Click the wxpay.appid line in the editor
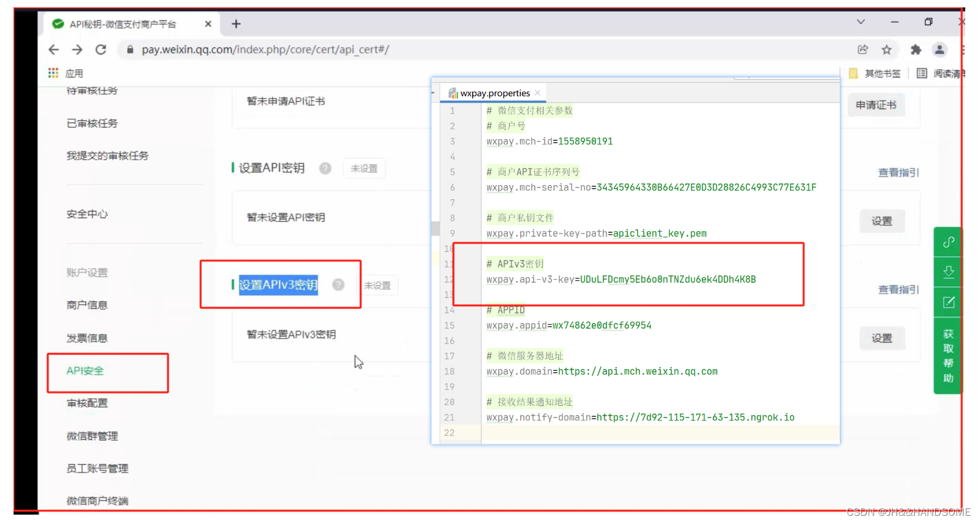The width and height of the screenshot is (980, 522). [x=569, y=326]
